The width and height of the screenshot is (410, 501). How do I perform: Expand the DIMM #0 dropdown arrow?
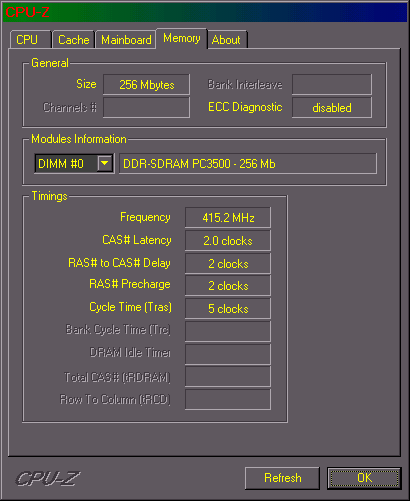105,163
